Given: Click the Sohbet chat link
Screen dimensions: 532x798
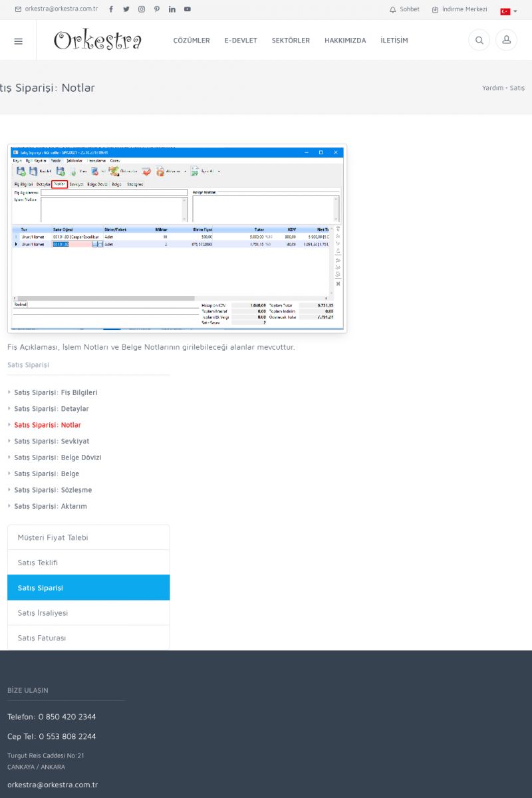Looking at the screenshot, I should 404,9.
